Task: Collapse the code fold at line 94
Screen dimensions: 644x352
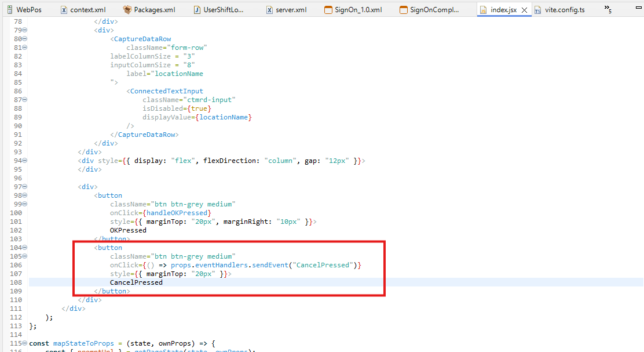Action: 25,161
